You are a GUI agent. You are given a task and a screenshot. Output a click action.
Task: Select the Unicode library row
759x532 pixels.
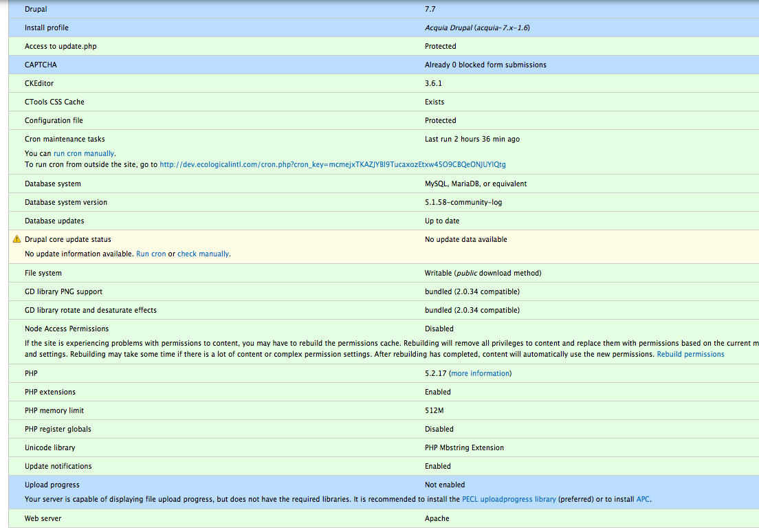tap(384, 447)
